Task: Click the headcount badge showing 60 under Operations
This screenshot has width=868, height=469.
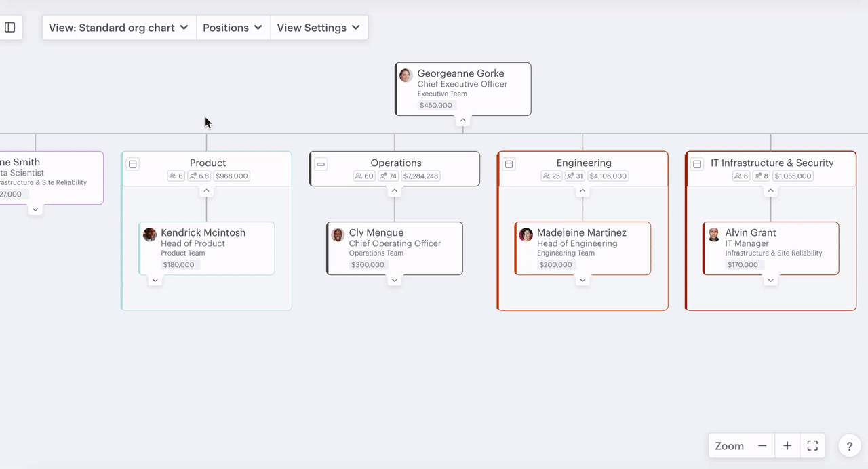Action: click(x=363, y=176)
